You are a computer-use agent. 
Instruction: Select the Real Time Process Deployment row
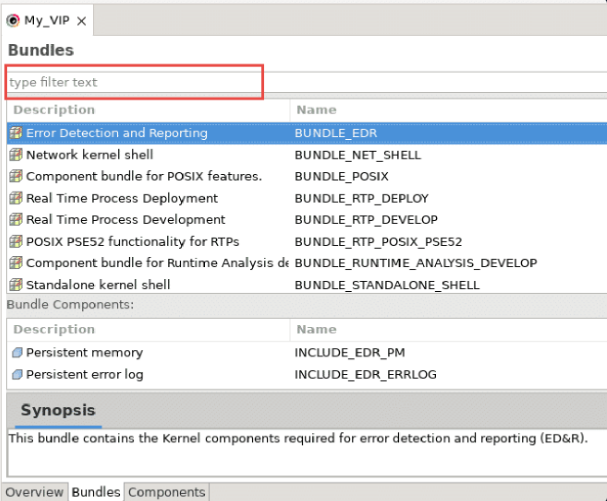pyautogui.click(x=307, y=198)
